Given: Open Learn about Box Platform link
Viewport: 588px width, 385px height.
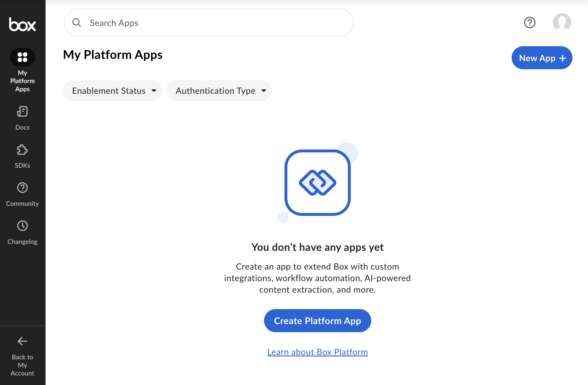Looking at the screenshot, I should (317, 352).
